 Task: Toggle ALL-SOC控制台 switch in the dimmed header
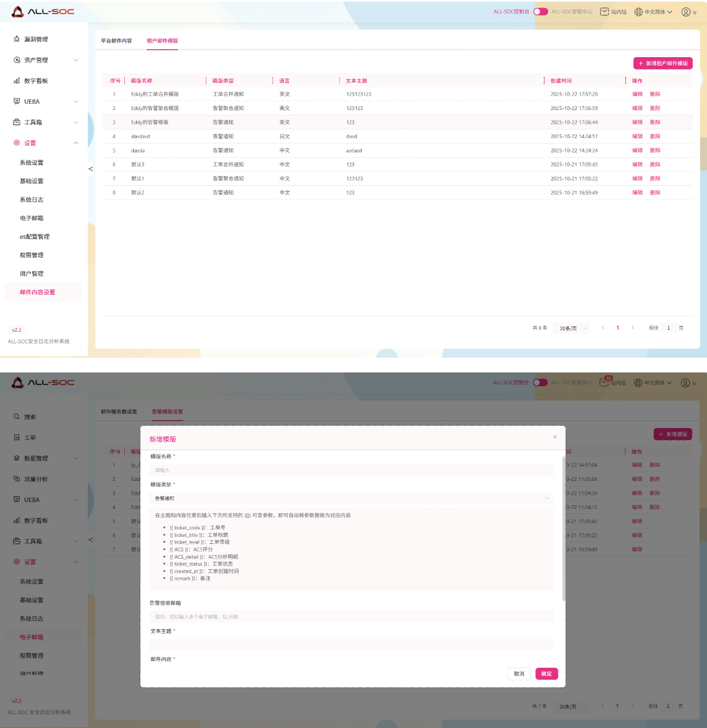[540, 383]
